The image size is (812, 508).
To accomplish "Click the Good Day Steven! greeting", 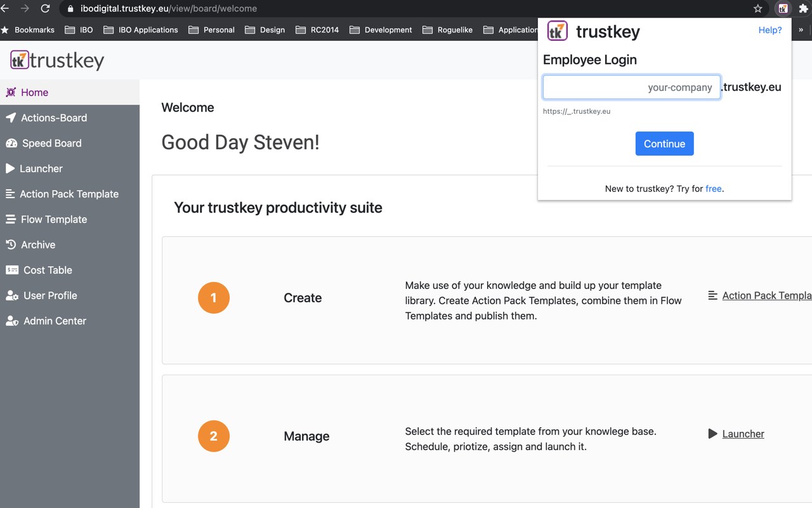I will (x=240, y=142).
